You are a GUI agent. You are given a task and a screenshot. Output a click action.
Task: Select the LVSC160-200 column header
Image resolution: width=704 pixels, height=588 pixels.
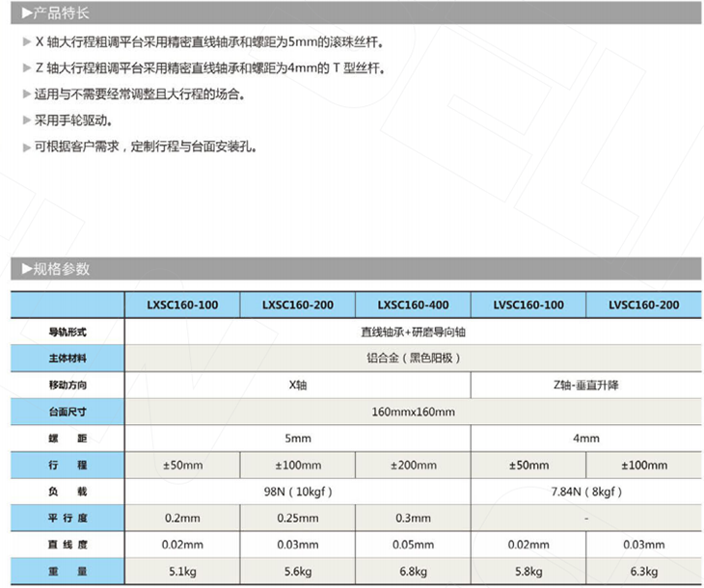coord(643,306)
